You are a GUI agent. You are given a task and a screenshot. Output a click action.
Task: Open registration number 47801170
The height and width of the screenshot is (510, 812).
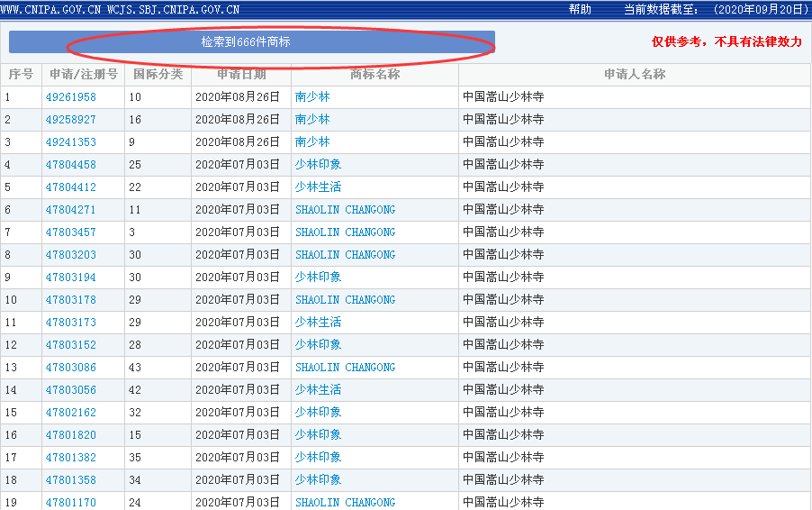tap(71, 503)
